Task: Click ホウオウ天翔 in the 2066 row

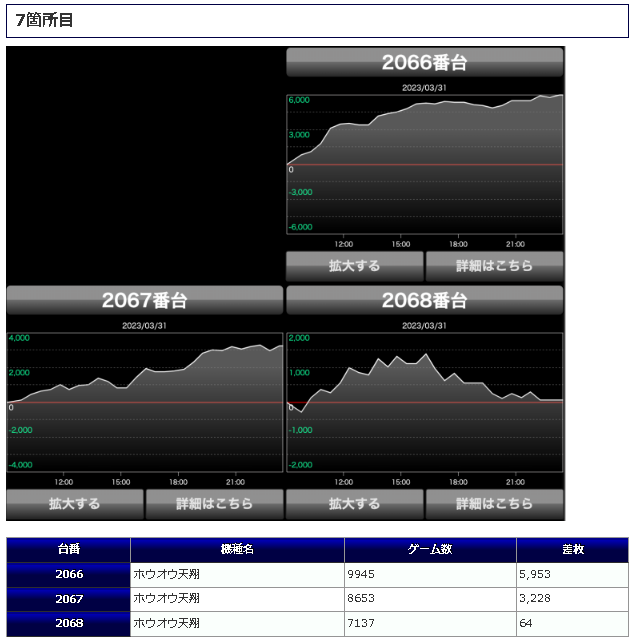Action: pos(166,574)
